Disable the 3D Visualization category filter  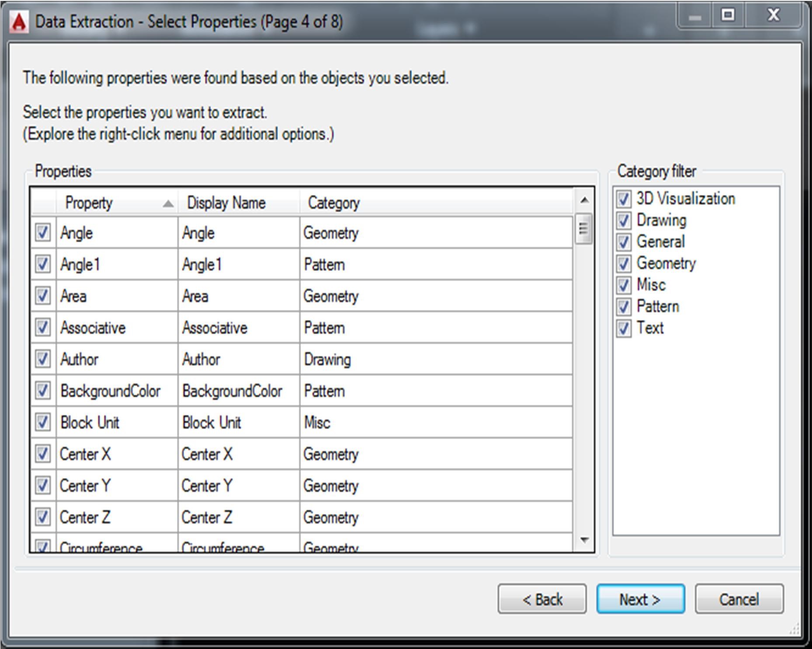[624, 199]
